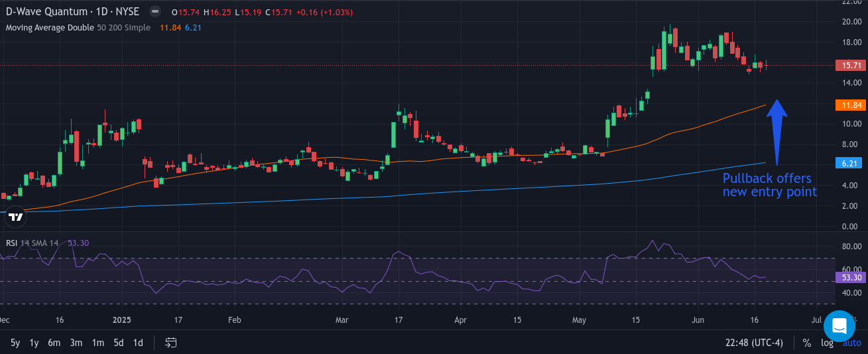This screenshot has height=354, width=868.
Task: Open the go-to-date calendar icon
Action: (171, 343)
